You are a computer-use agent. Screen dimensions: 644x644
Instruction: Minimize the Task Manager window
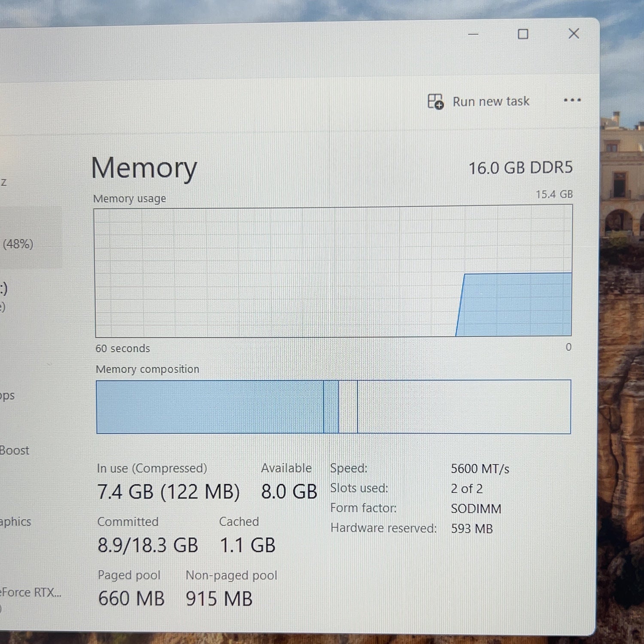[x=473, y=34]
